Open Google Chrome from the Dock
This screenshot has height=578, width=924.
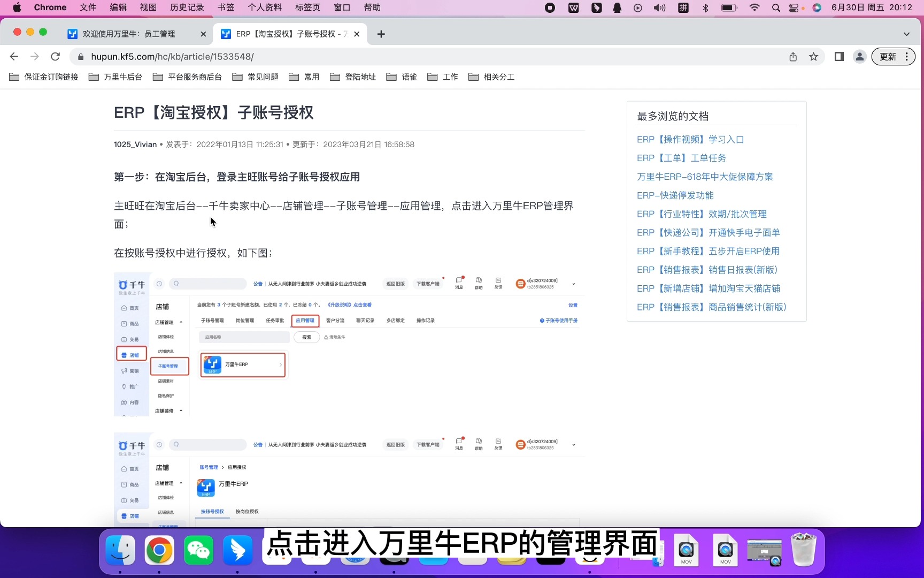point(159,550)
